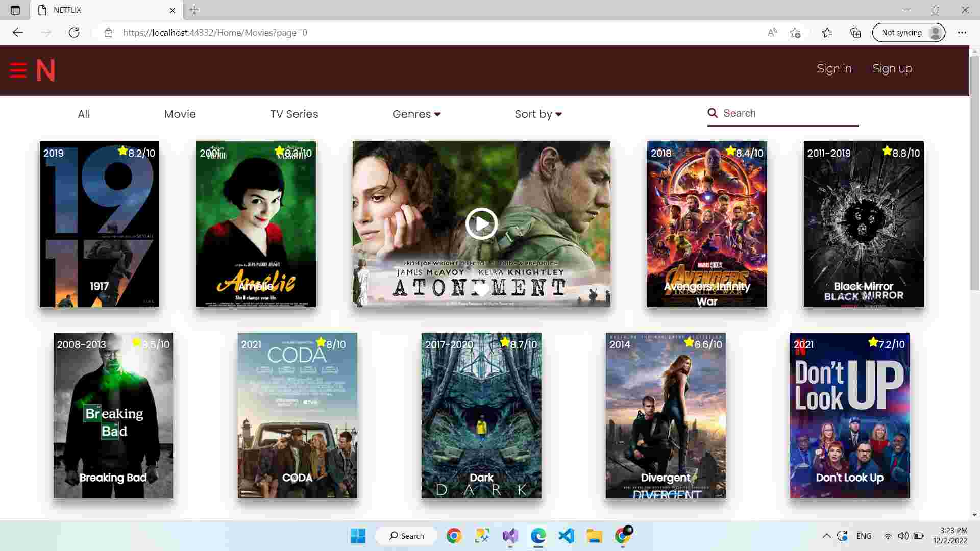The height and width of the screenshot is (551, 980).
Task: Expand the Sort by dropdown
Action: (x=538, y=114)
